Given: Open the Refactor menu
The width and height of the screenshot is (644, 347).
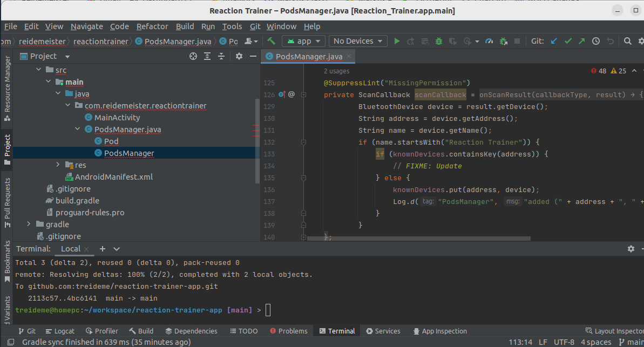Looking at the screenshot, I should (x=152, y=26).
